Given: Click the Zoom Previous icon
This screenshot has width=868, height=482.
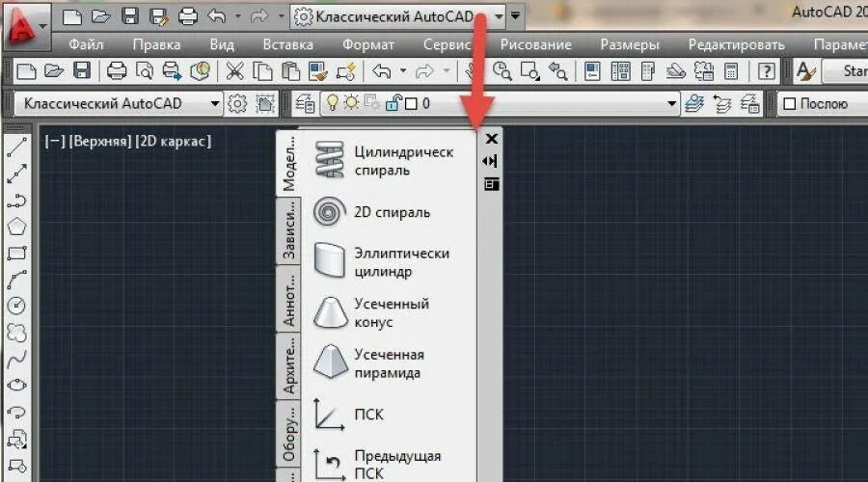Looking at the screenshot, I should 557,70.
